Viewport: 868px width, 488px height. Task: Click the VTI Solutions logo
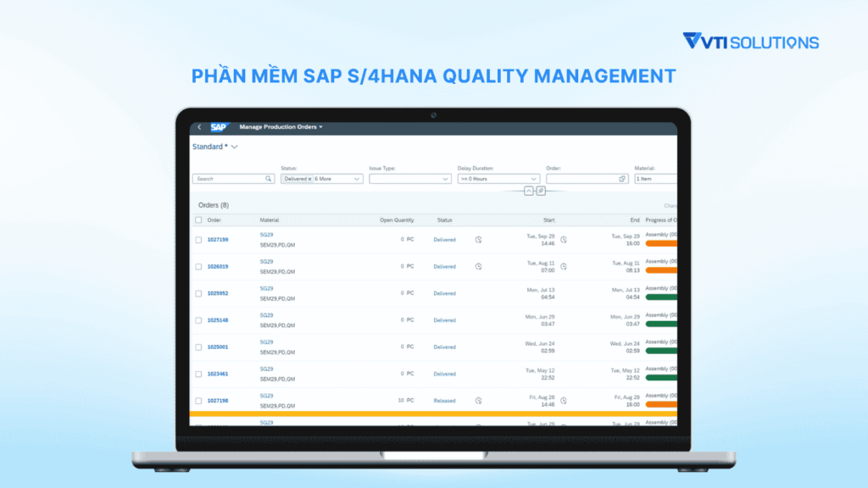coord(751,42)
